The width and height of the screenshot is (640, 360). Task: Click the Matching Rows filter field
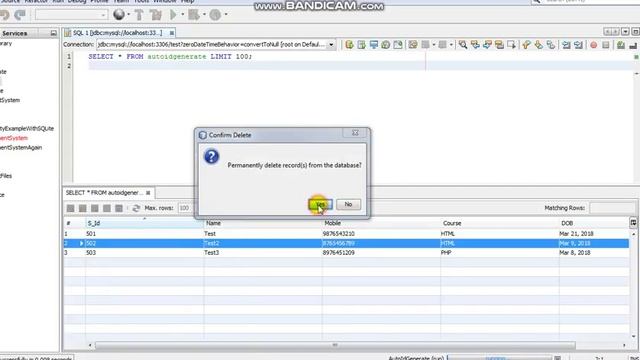click(613, 208)
